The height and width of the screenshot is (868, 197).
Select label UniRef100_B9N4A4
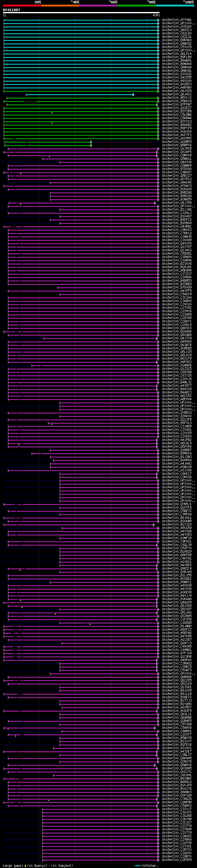177,64
